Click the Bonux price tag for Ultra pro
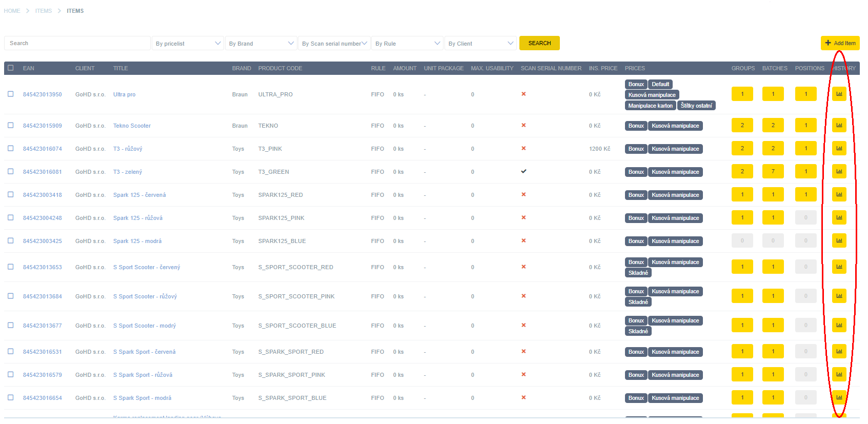 (636, 84)
